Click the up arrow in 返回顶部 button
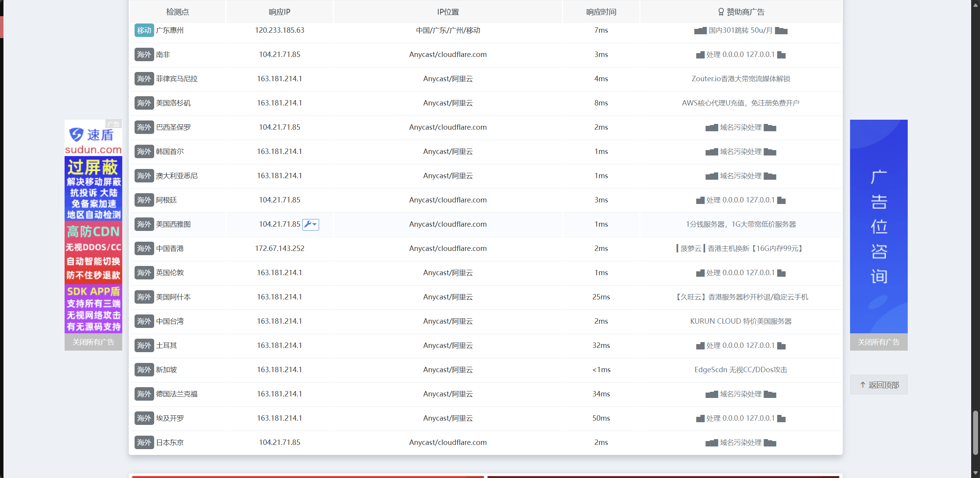Viewport: 980px width, 478px height. 863,385
